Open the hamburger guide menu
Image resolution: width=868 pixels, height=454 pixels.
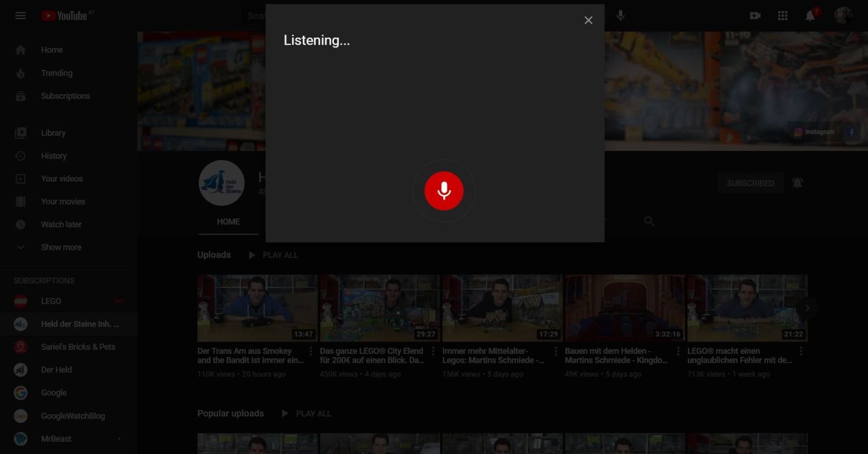click(21, 16)
